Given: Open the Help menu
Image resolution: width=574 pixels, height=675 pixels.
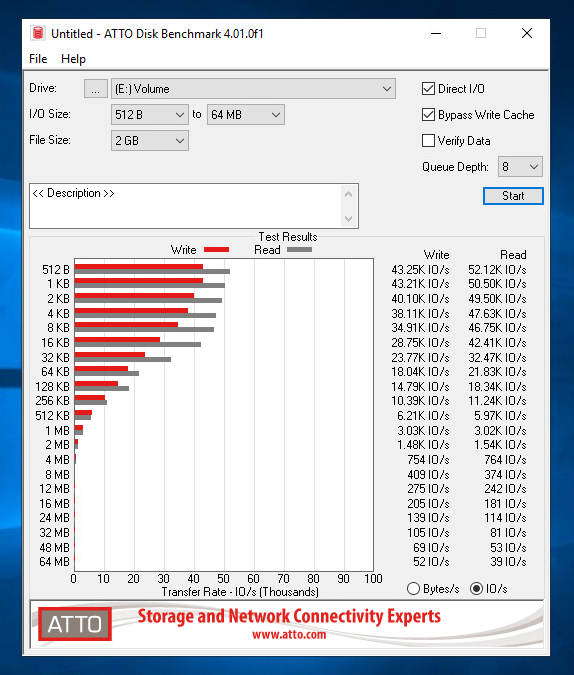Looking at the screenshot, I should (73, 59).
